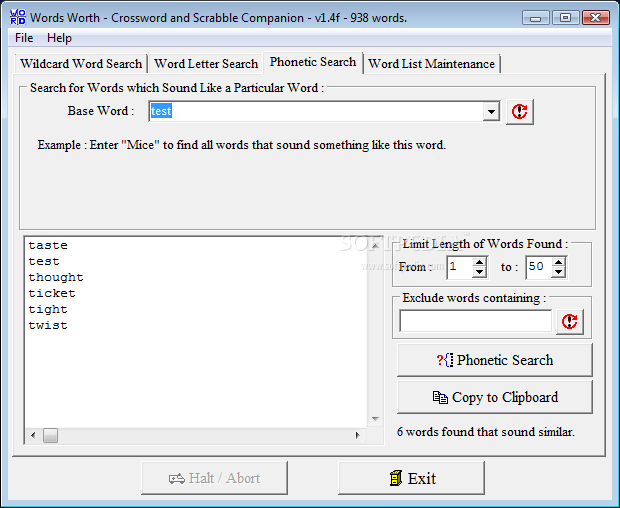Click results horizontal scrollbar right arrow
Screen dimensions: 620x508
tap(357, 435)
